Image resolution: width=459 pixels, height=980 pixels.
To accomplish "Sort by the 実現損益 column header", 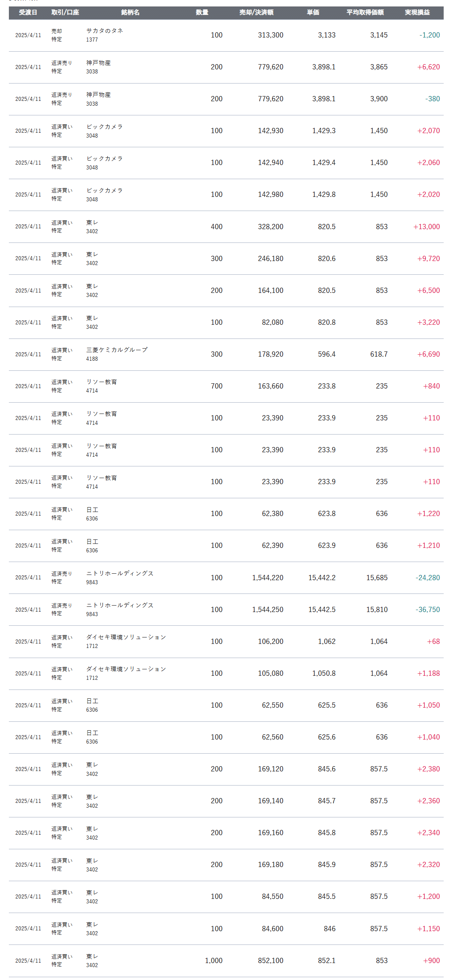I will 417,13.
